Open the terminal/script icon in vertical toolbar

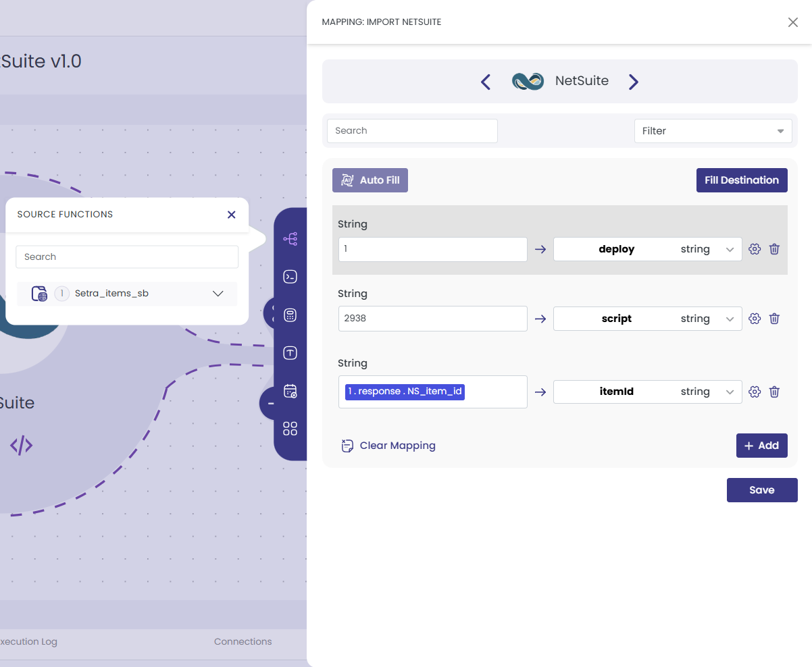pos(290,277)
